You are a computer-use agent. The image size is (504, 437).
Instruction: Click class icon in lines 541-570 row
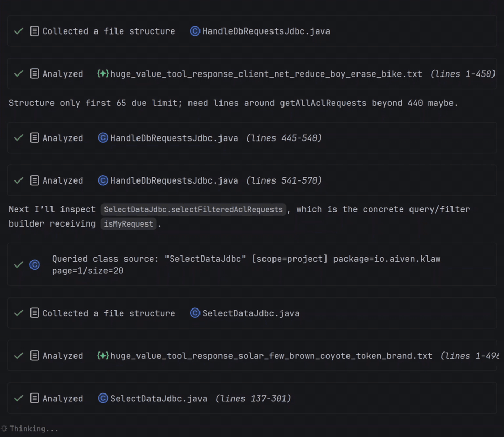[102, 180]
